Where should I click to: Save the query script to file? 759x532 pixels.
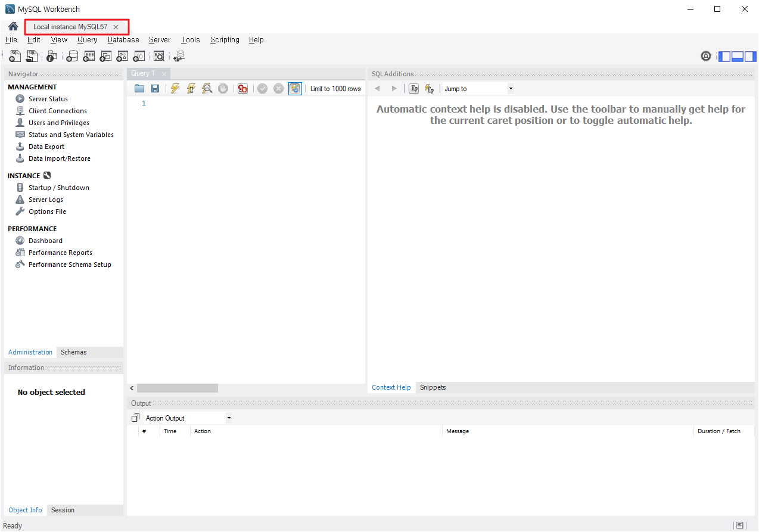(155, 89)
